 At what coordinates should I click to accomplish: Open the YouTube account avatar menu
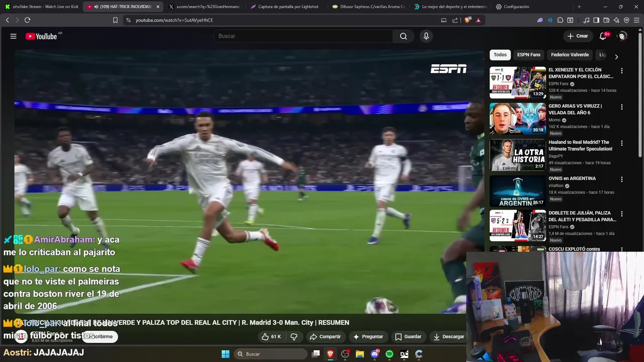pyautogui.click(x=622, y=36)
